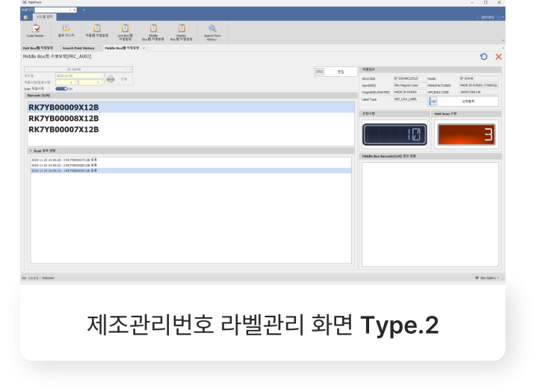Click the blue refresh icon
The height and width of the screenshot is (392, 538).
coord(483,57)
